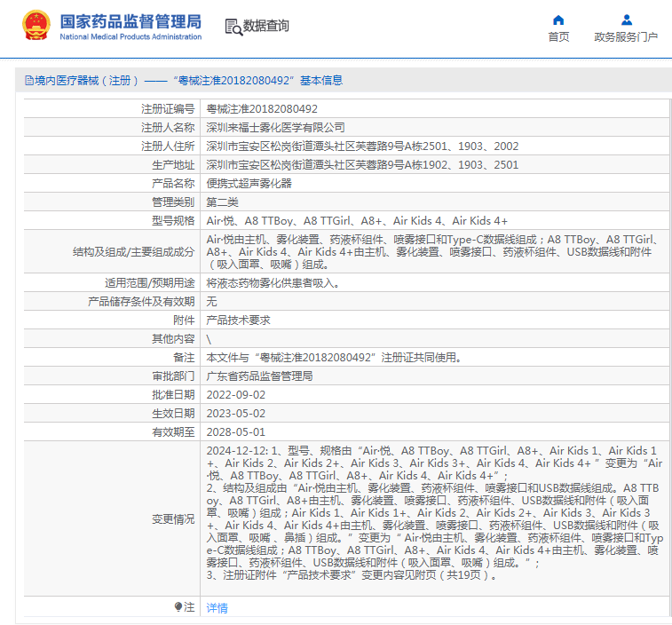Image resolution: width=672 pixels, height=625 pixels.
Task: Select the product name 便携式超声雾化器
Action: point(249,184)
